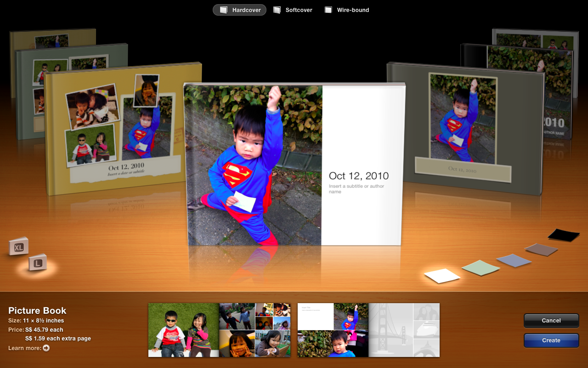This screenshot has height=368, width=588.
Task: Click the Cancel button
Action: pos(551,321)
